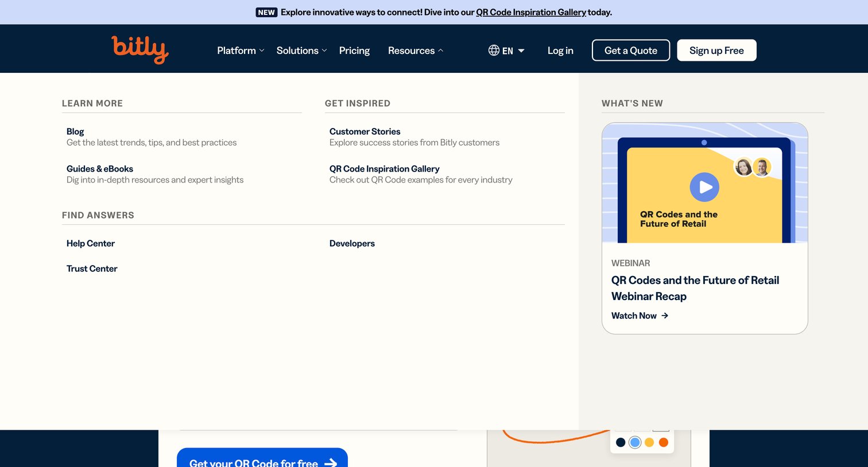Click the Watch Now arrow icon
The image size is (868, 467).
click(665, 316)
